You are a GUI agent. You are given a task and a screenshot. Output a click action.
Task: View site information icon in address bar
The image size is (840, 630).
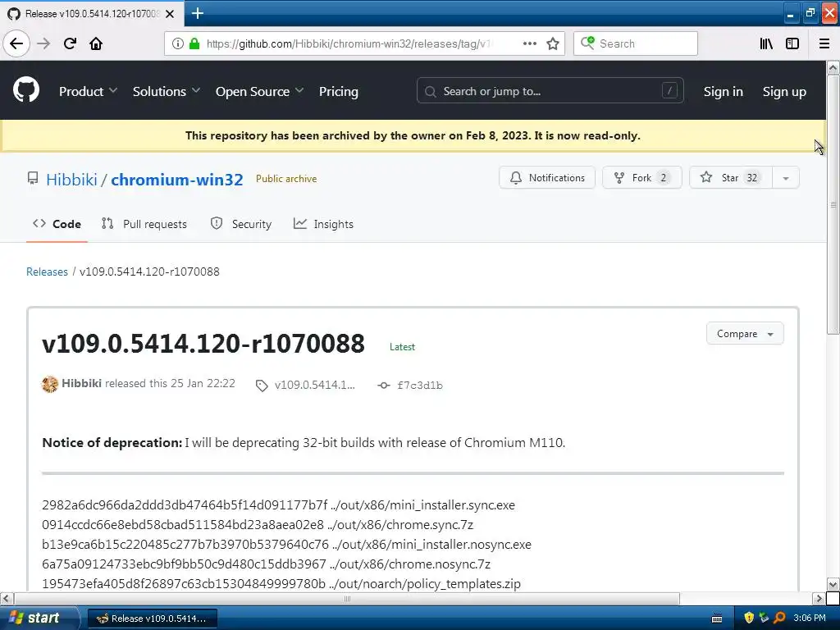coord(178,43)
